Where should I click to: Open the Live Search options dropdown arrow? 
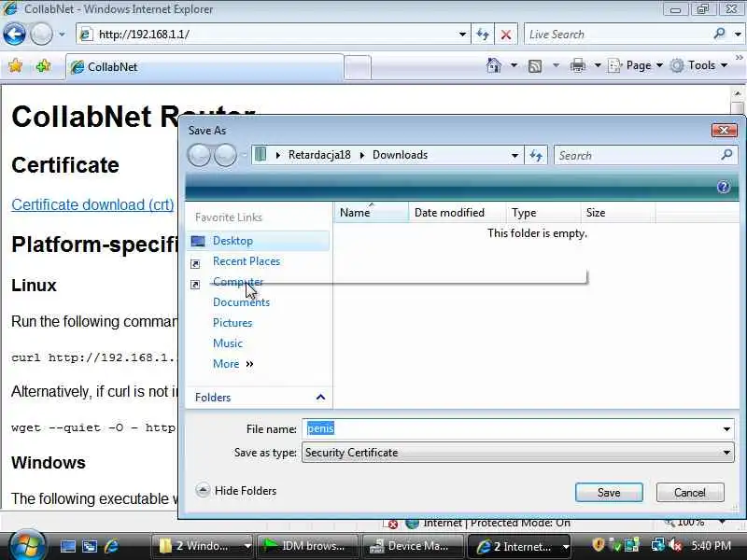pyautogui.click(x=738, y=35)
